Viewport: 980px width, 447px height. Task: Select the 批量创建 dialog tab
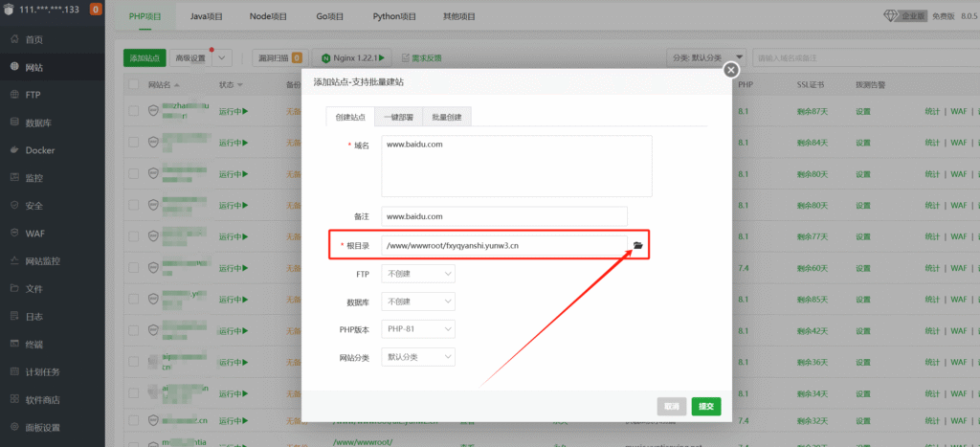coord(447,117)
